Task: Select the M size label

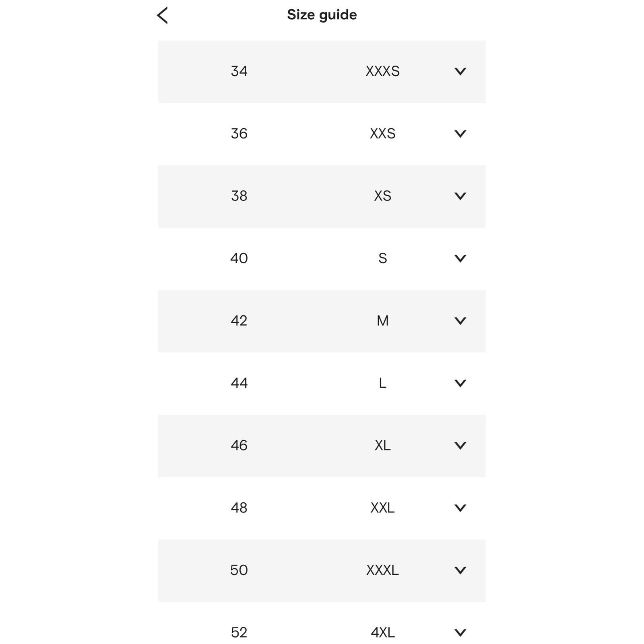Action: point(382,321)
